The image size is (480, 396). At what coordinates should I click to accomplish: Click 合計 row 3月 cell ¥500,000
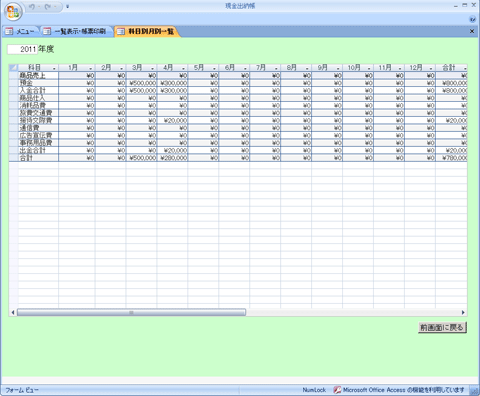141,158
